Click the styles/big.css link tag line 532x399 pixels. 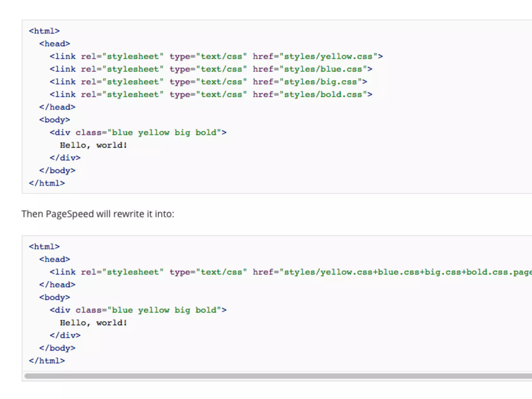click(x=208, y=82)
